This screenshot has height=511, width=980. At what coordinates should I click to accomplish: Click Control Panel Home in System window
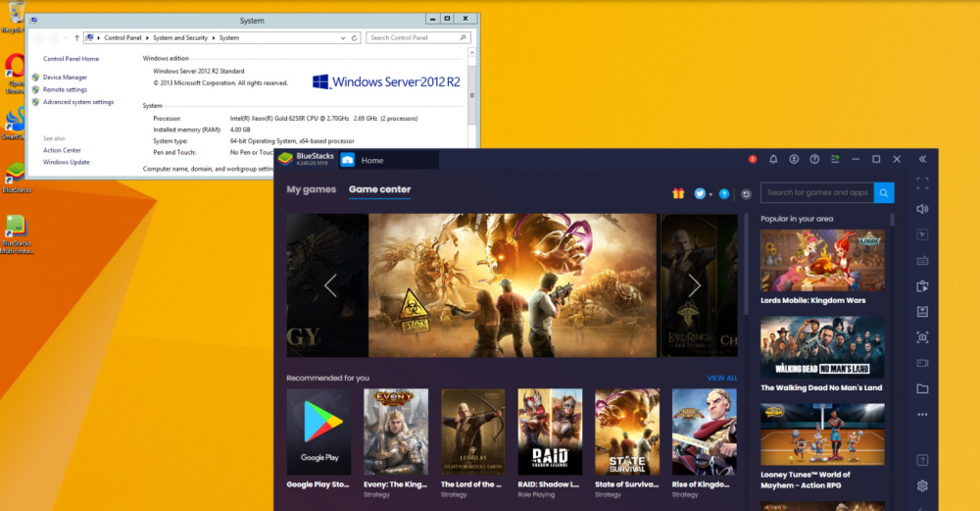pyautogui.click(x=71, y=59)
